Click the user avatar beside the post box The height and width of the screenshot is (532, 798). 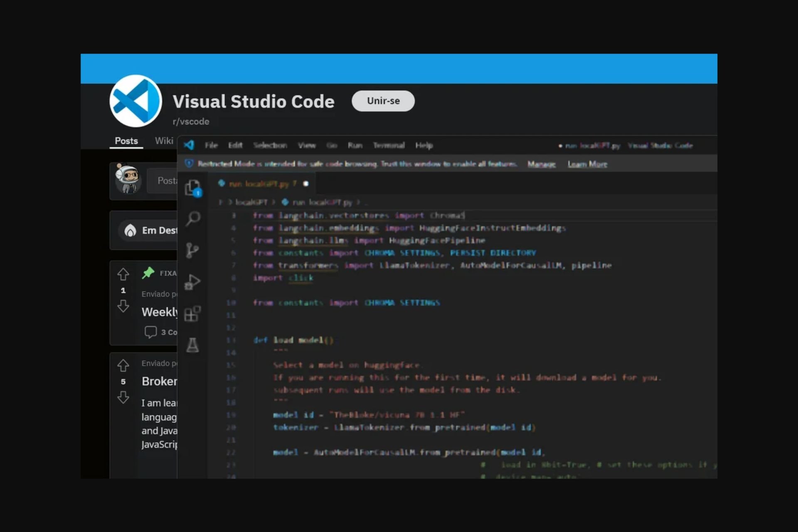pos(128,179)
